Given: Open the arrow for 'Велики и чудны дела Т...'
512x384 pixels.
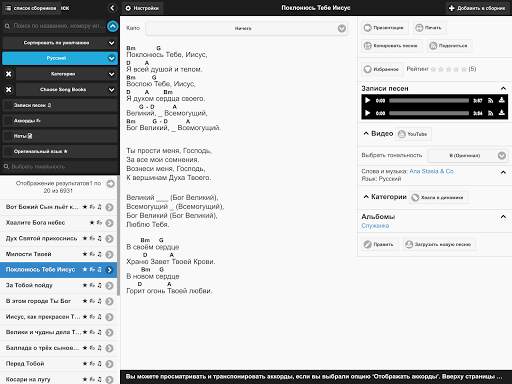Looking at the screenshot, I should [109, 332].
